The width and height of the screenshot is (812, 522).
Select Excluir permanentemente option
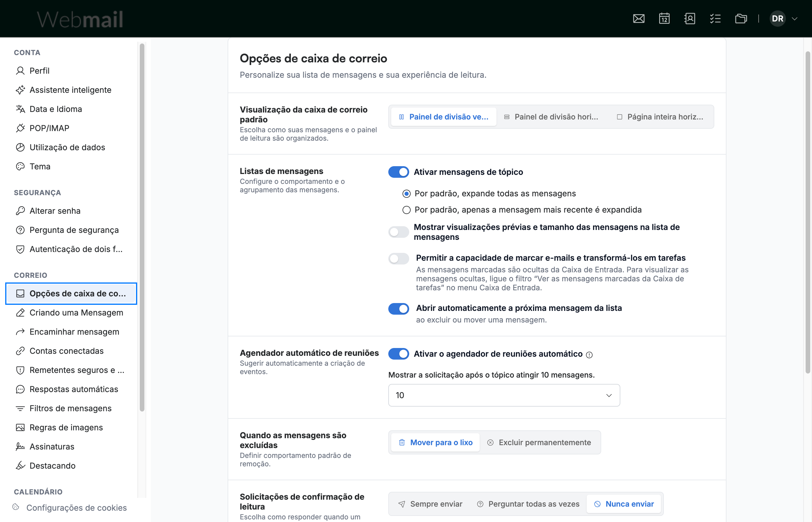click(539, 442)
